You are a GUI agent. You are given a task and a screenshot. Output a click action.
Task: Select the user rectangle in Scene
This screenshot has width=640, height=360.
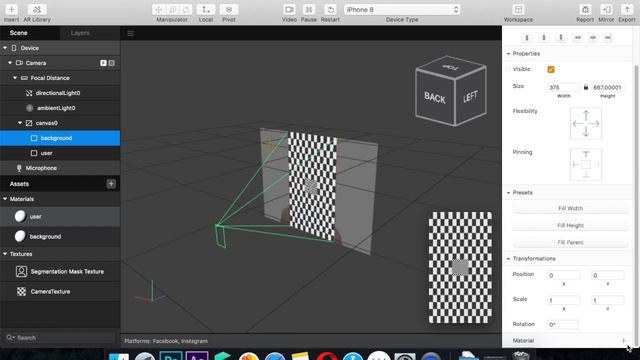click(46, 153)
